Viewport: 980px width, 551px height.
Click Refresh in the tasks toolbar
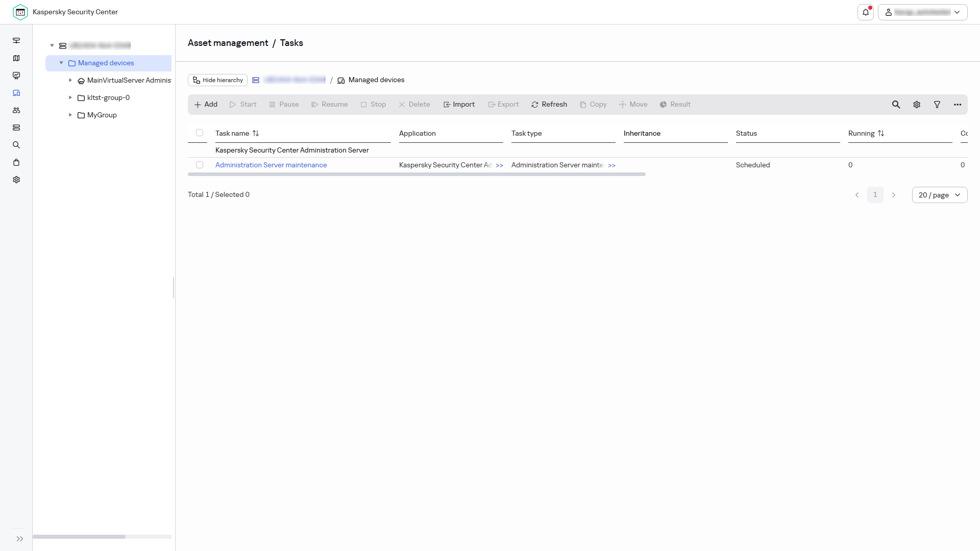tap(549, 104)
